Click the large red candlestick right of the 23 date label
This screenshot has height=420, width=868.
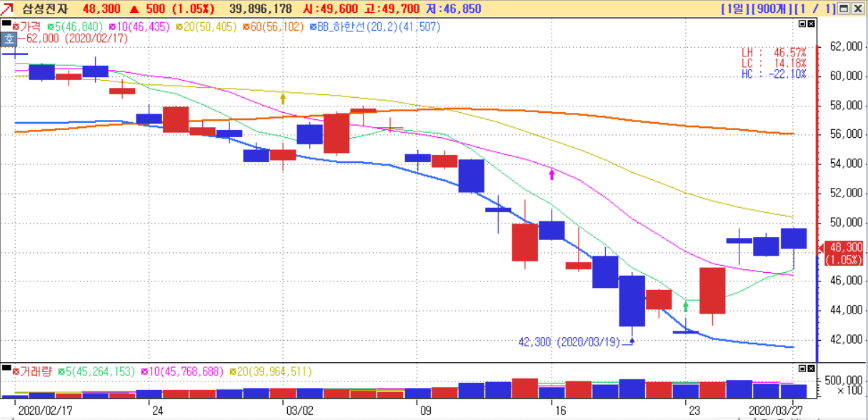712,291
